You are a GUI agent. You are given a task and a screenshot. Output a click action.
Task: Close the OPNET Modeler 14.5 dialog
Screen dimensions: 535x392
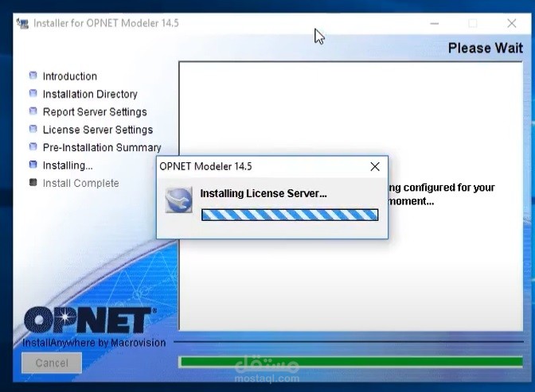click(375, 167)
